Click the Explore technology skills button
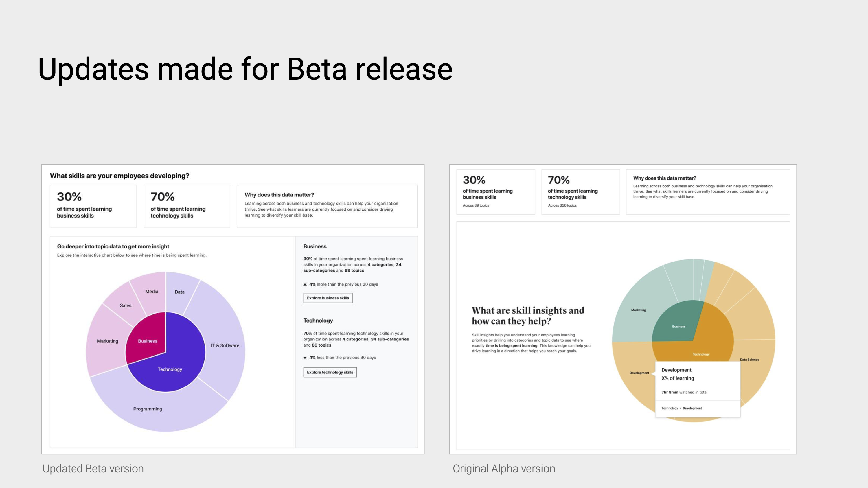This screenshot has width=868, height=488. [x=330, y=372]
